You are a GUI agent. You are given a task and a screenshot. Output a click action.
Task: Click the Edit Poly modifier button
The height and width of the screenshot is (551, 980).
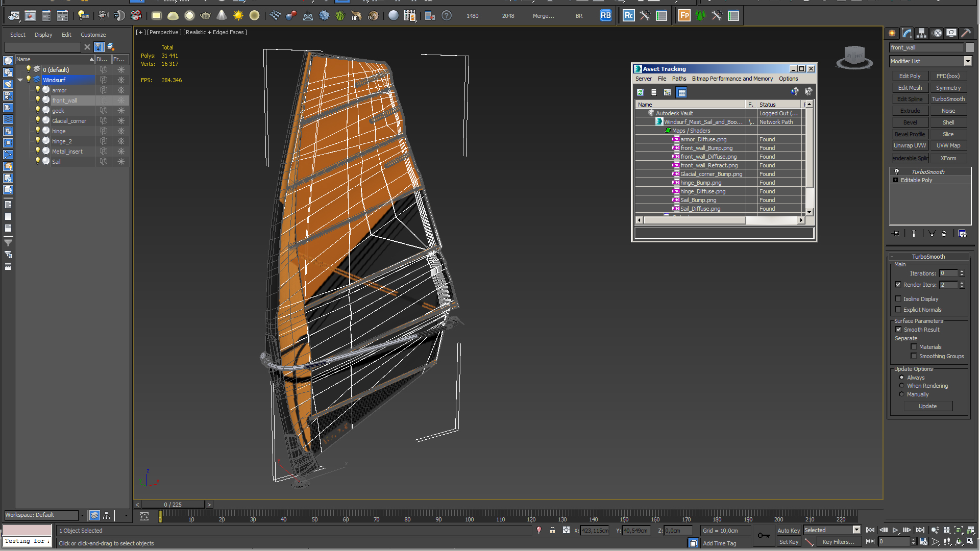(910, 76)
